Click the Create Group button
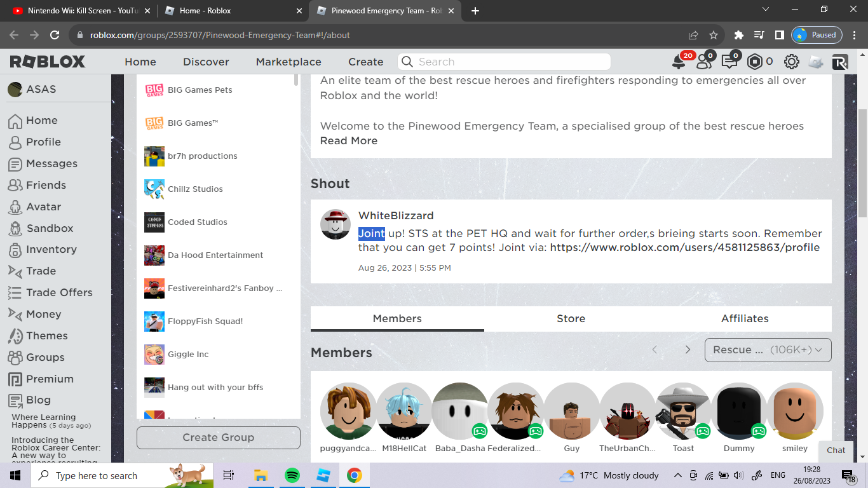 coord(219,437)
